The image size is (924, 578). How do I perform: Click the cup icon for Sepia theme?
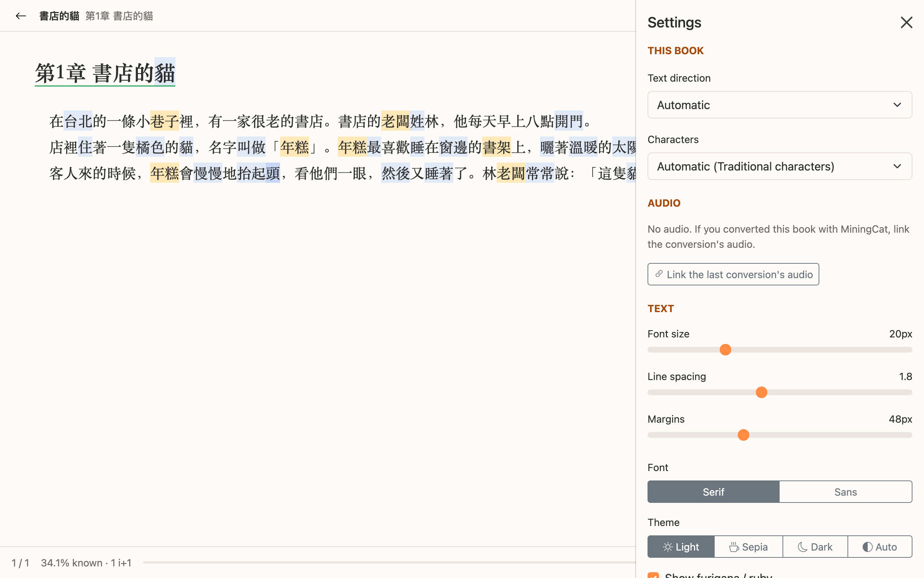point(734,547)
